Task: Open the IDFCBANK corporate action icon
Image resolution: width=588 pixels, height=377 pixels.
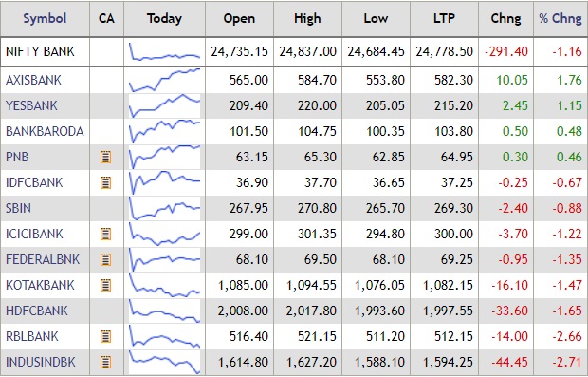Action: 106,182
